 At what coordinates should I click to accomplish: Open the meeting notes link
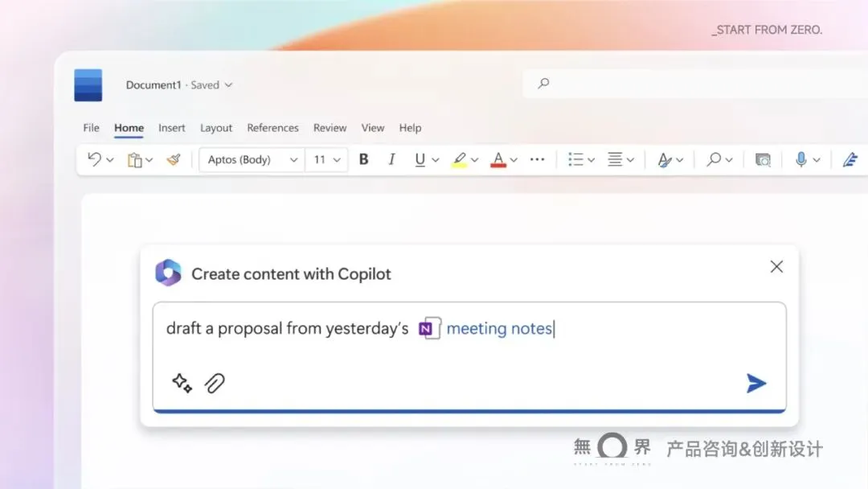pos(499,328)
